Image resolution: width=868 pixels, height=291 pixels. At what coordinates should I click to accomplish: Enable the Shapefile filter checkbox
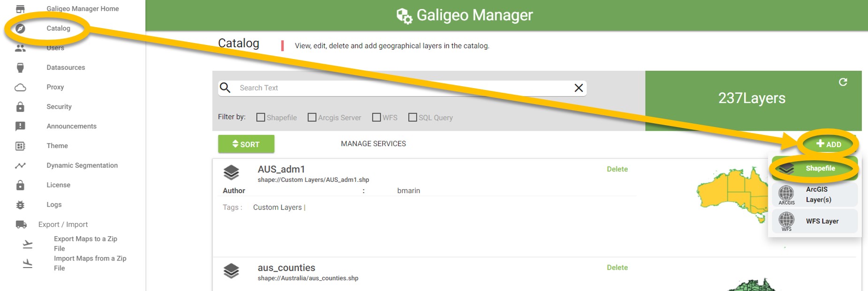click(x=260, y=117)
